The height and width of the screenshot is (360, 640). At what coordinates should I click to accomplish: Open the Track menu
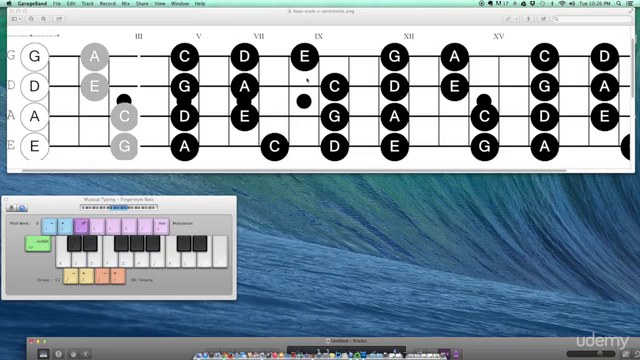point(87,3)
